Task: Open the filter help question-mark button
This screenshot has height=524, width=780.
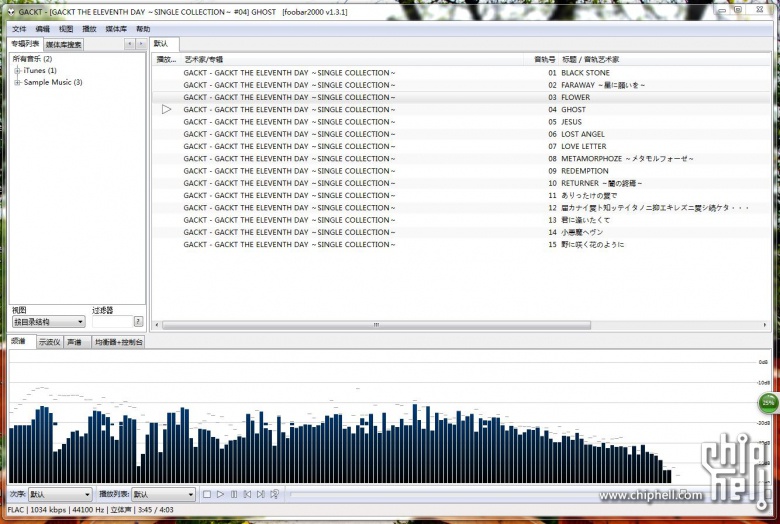Action: coord(138,321)
